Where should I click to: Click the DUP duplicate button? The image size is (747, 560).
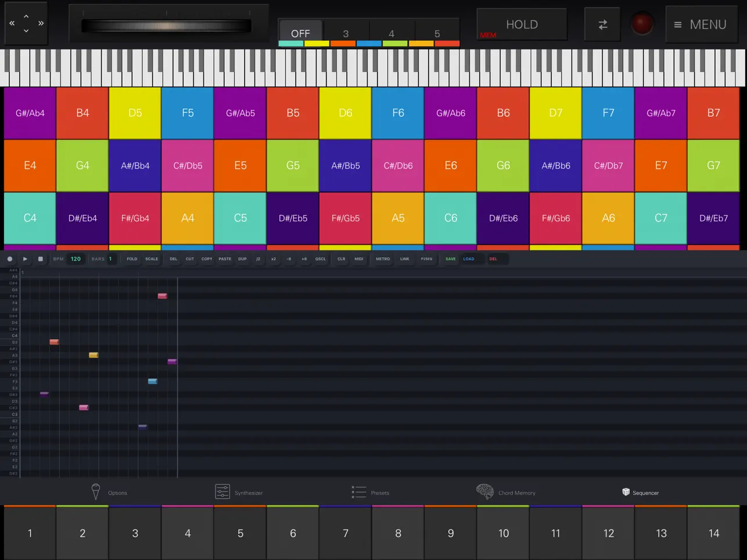(242, 259)
